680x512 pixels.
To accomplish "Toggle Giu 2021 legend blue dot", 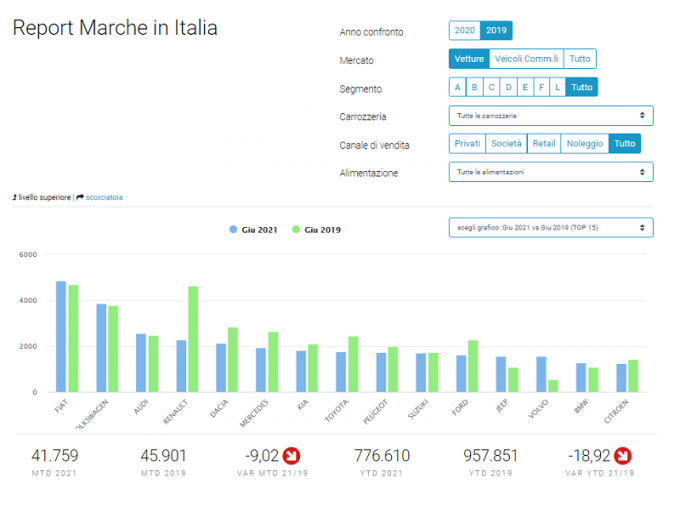I will point(233,229).
